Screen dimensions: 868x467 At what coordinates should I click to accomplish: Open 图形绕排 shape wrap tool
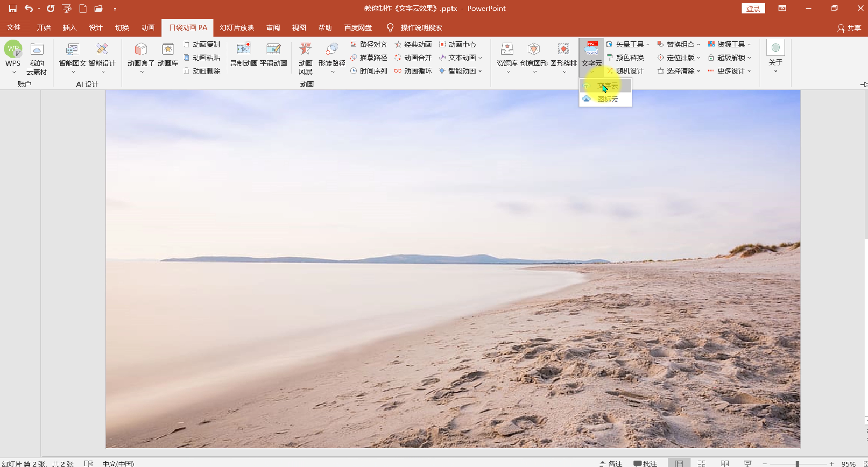(x=563, y=58)
